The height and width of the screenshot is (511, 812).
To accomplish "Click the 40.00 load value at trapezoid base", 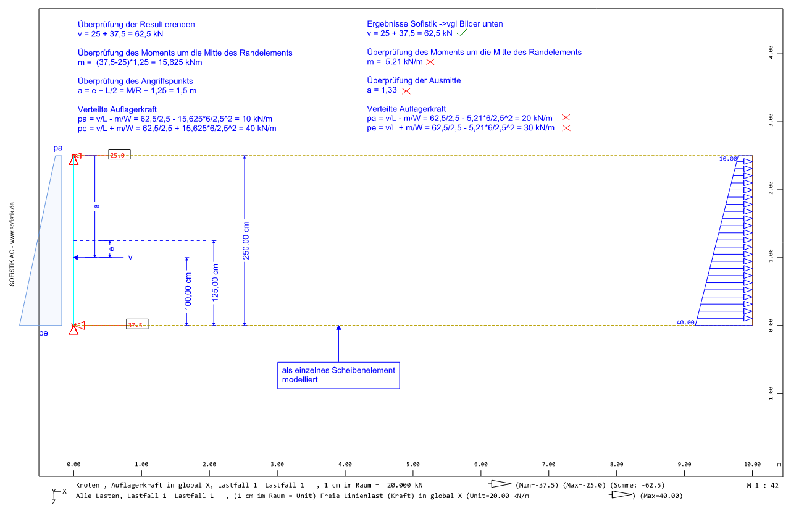I will coord(685,322).
